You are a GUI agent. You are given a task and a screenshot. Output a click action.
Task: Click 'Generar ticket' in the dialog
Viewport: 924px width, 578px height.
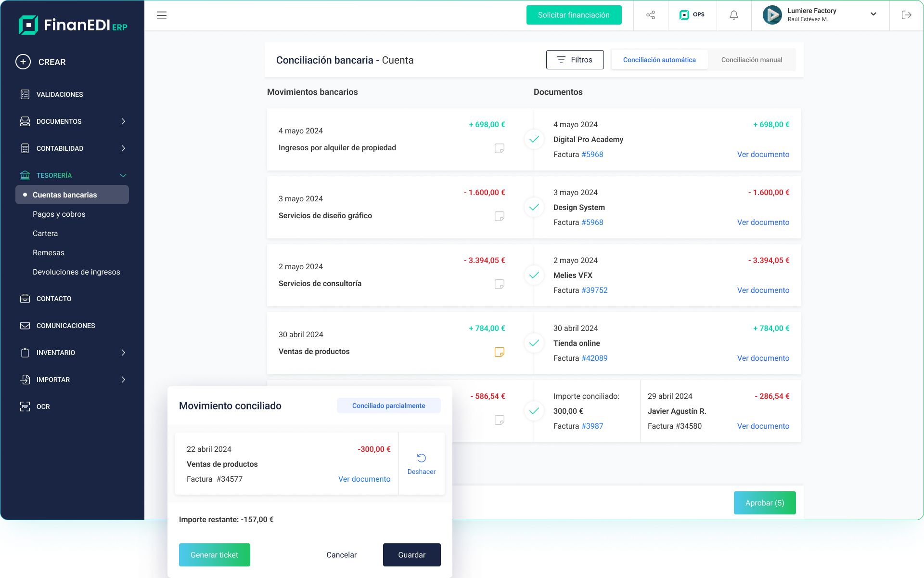214,554
